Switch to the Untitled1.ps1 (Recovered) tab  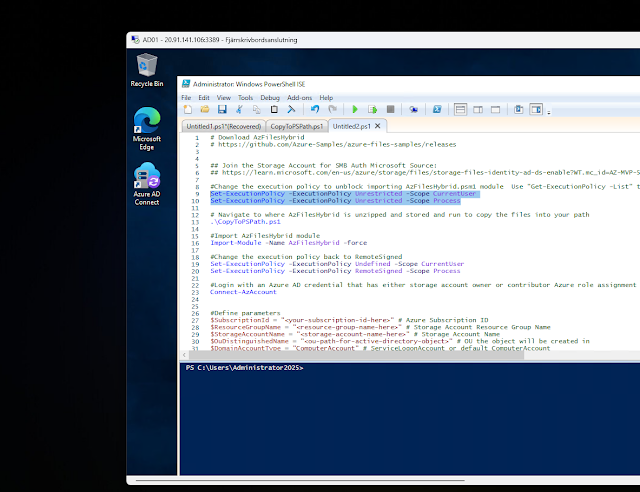(224, 126)
